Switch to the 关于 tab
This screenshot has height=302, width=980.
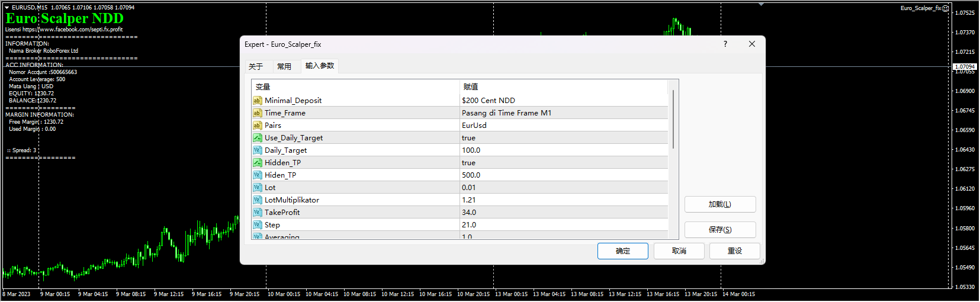256,66
